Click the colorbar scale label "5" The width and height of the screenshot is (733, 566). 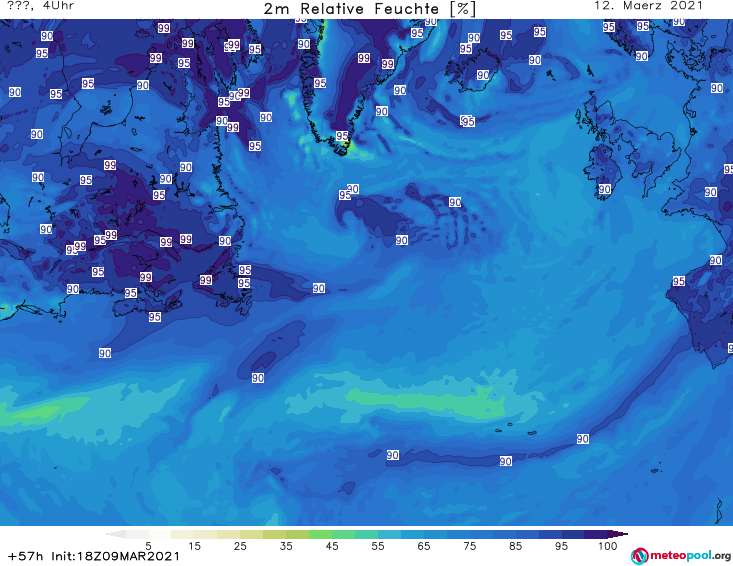tap(148, 546)
